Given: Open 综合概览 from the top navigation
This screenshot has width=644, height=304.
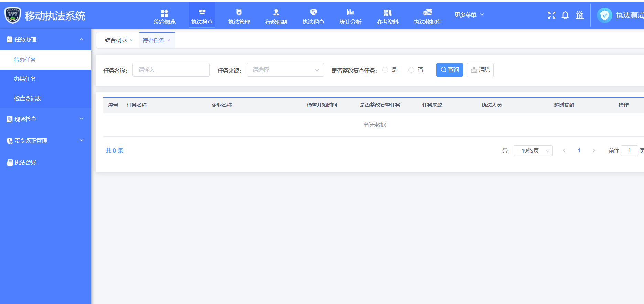Looking at the screenshot, I should click(x=165, y=17).
